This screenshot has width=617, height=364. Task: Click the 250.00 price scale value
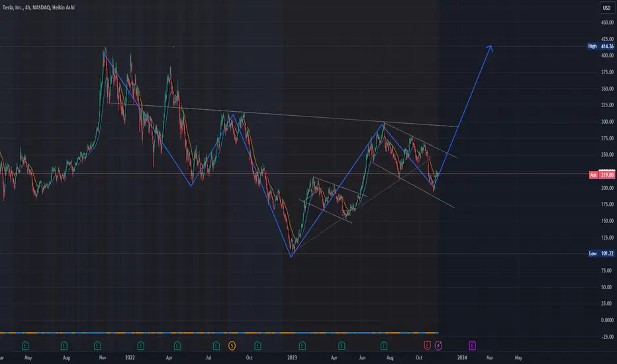607,155
